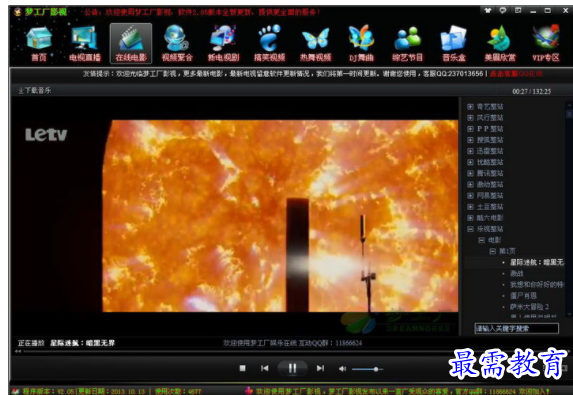This screenshot has height=395, width=573.
Task: Select 土豆整站 in the source tree
Action: tap(490, 207)
